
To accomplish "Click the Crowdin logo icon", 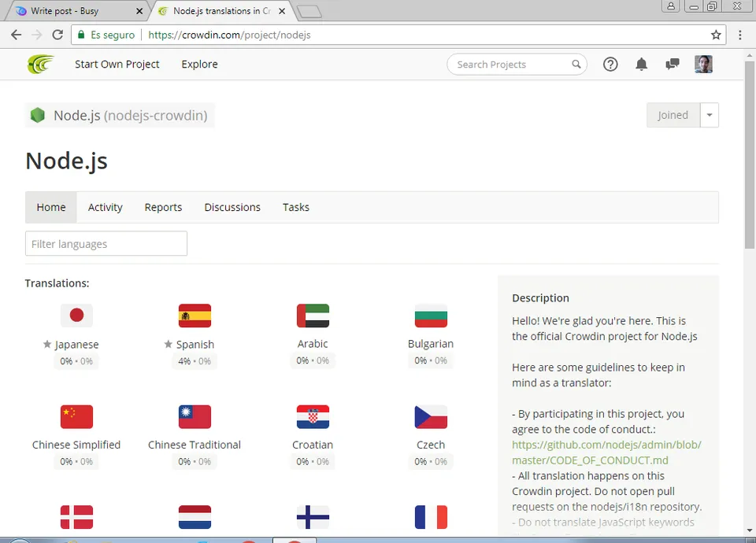I will point(40,64).
